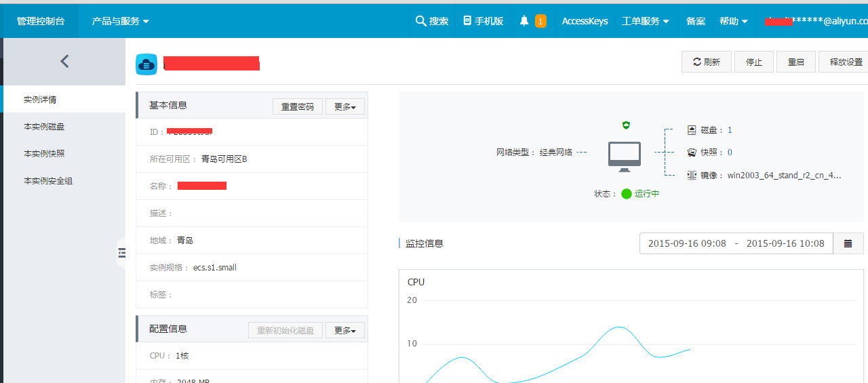Expand 产品与服务 dropdown menu
The image size is (868, 383).
click(x=120, y=21)
